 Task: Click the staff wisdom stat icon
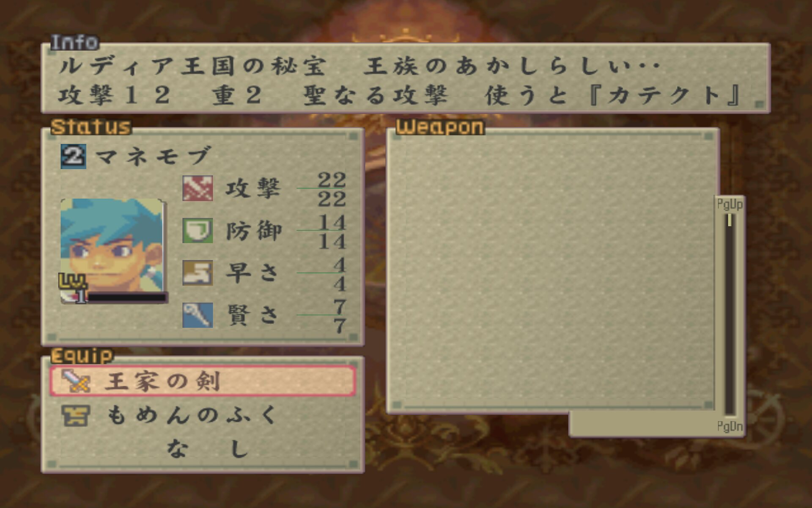coord(198,315)
